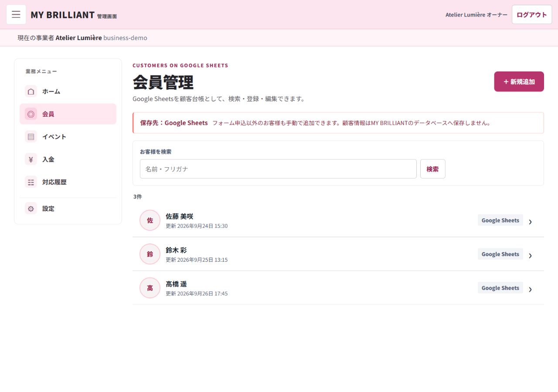
Task: Click the event list icon
Action: [31, 137]
